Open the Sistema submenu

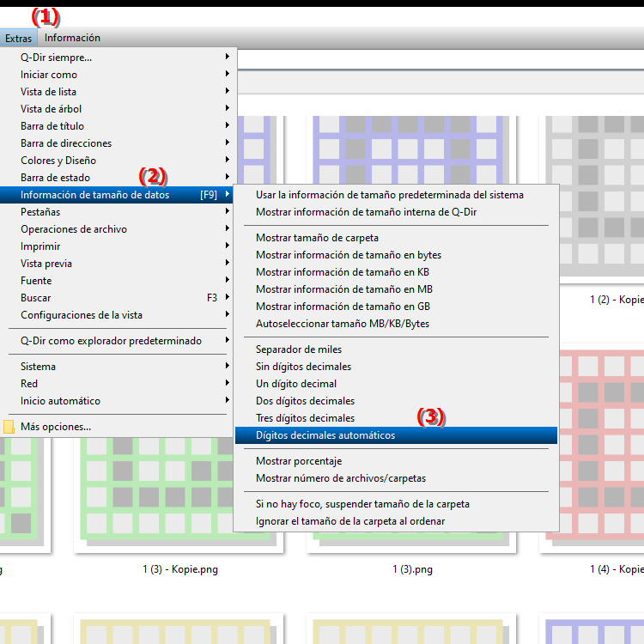[x=118, y=367]
